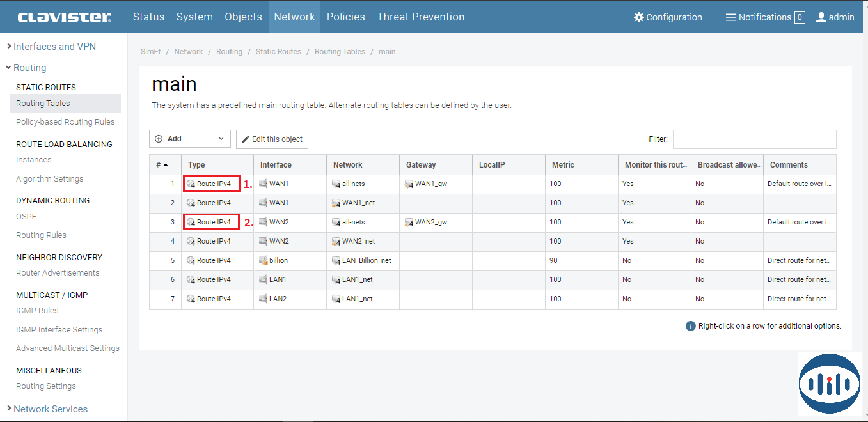Click the info icon beside right-click hint
The image size is (868, 422).
pos(690,326)
